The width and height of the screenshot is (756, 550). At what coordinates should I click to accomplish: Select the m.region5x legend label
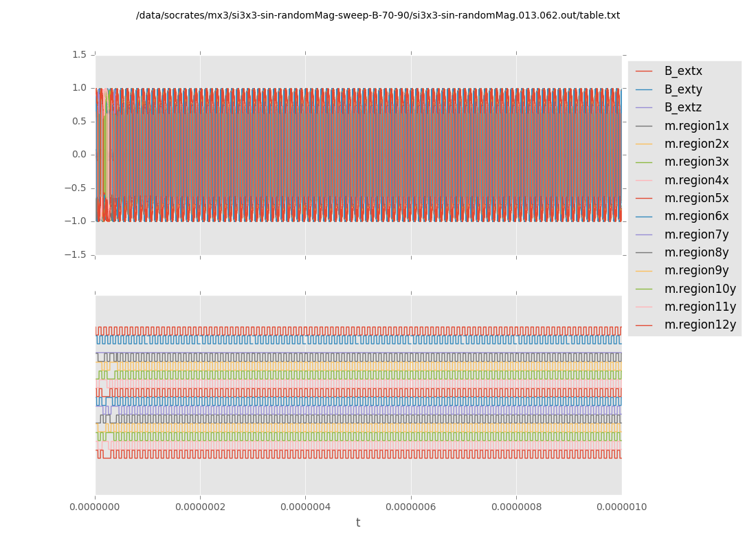[696, 198]
